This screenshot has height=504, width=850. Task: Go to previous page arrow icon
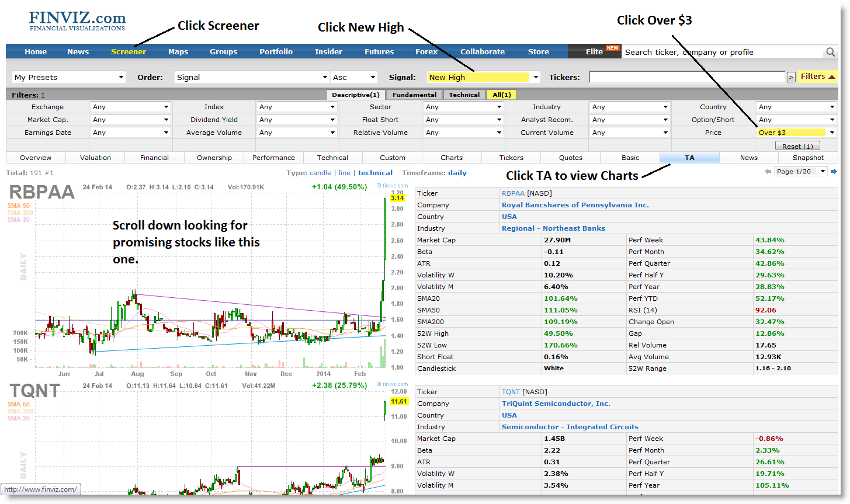[x=768, y=172]
